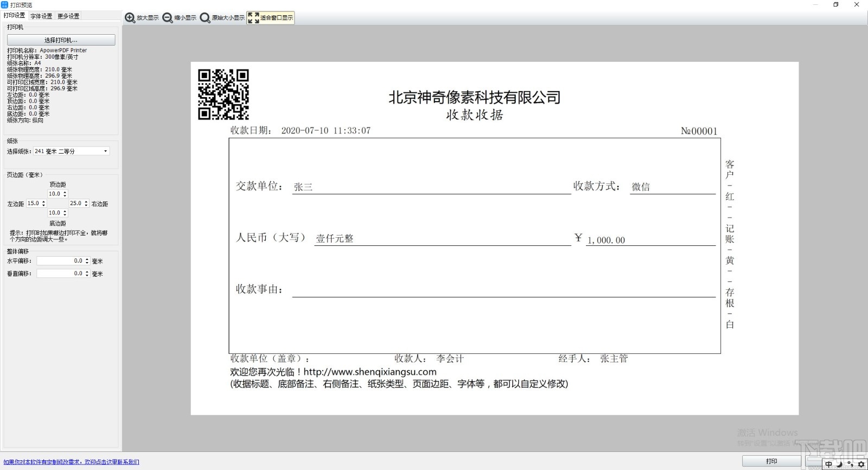868x470 pixels.
Task: Click the 垂直偏移 offset input field
Action: [63, 274]
